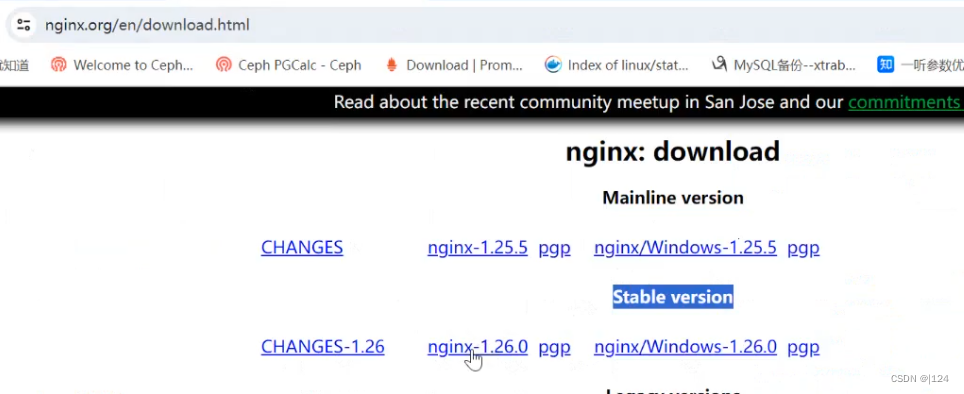
Task: Open the CHANGES-1.26 link
Action: 323,347
